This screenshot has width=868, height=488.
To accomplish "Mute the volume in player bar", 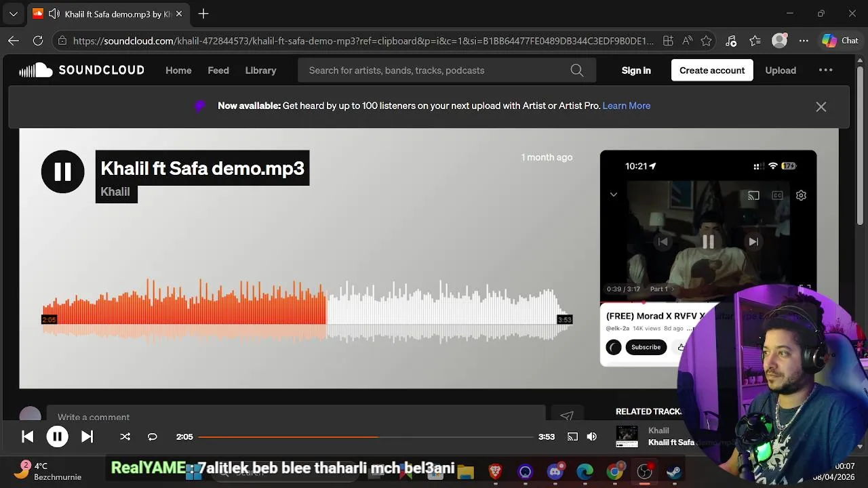I will pyautogui.click(x=592, y=436).
